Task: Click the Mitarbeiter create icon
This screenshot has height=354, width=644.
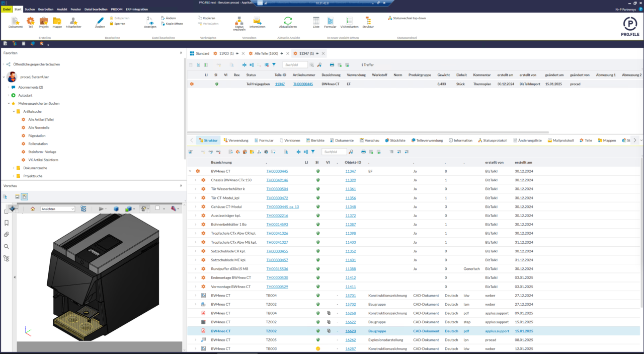Action: coord(73,21)
